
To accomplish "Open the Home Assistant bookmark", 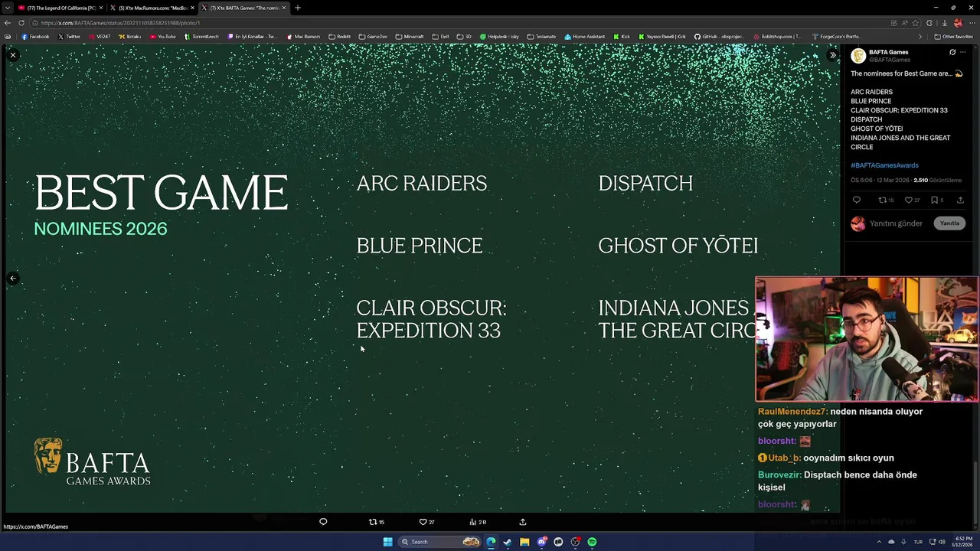I will [x=584, y=37].
